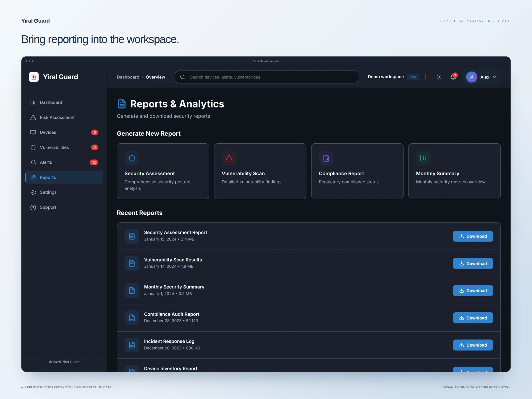Focus the search devices, alerts, vulnerabilities field
Viewport: 532px width, 399px height.
click(267, 77)
